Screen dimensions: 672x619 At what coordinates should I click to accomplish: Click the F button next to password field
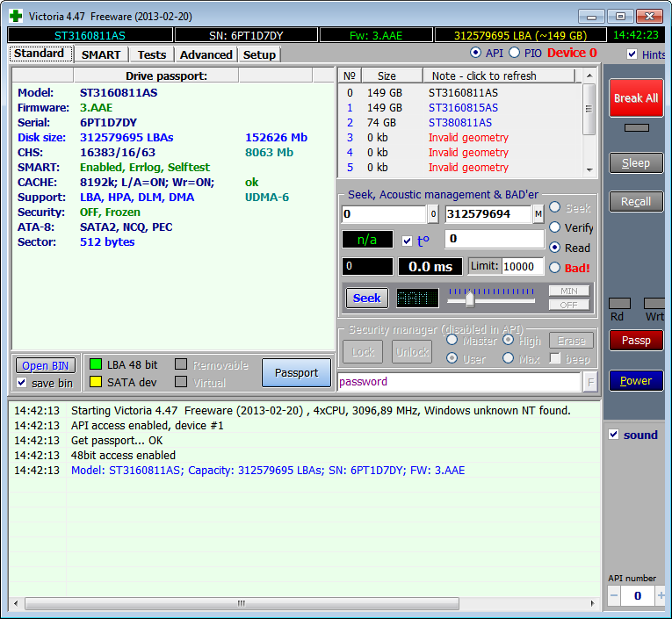[x=590, y=382]
